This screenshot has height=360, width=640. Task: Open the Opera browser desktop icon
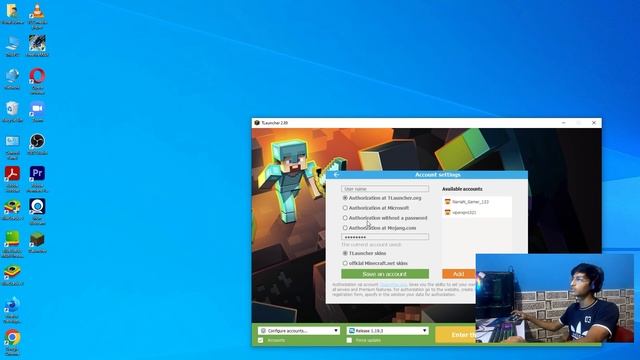click(37, 81)
